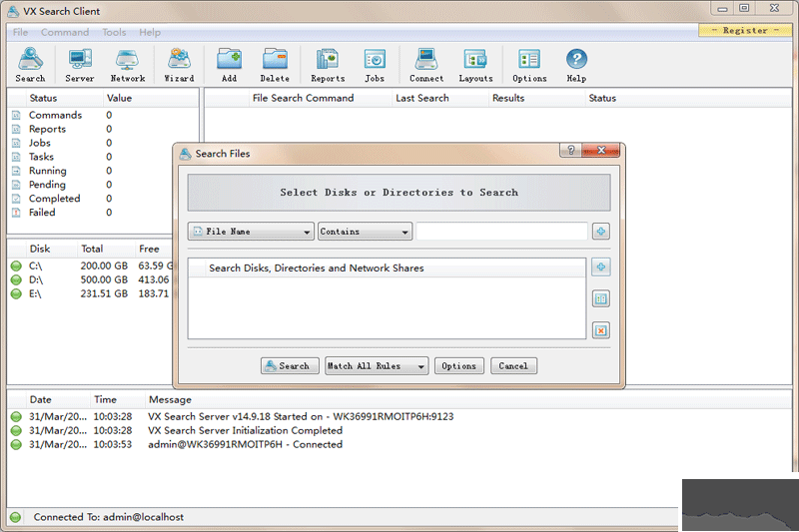Click the Register button
Image resolution: width=799 pixels, height=532 pixels.
click(745, 31)
